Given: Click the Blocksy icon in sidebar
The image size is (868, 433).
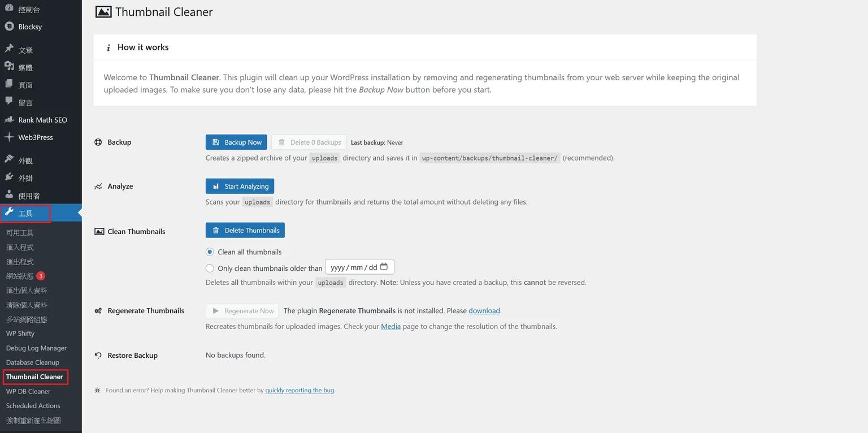Looking at the screenshot, I should [x=9, y=27].
